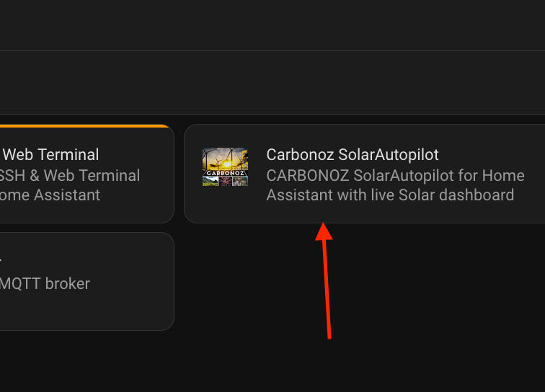
Task: Click the "Carbonoz SolarAutopilot" title text
Action: point(353,154)
